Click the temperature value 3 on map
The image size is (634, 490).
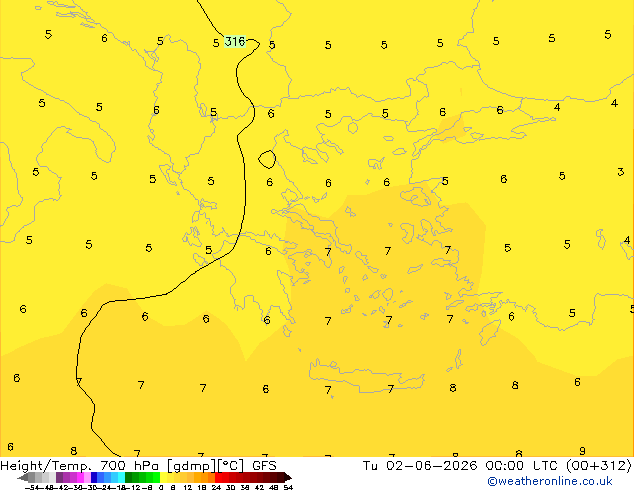point(621,172)
